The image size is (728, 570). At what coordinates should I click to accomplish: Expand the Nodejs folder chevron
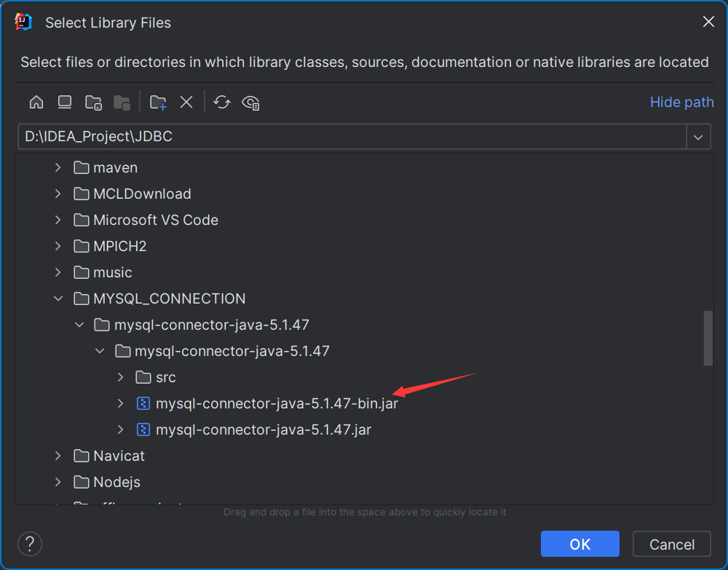[x=58, y=482]
